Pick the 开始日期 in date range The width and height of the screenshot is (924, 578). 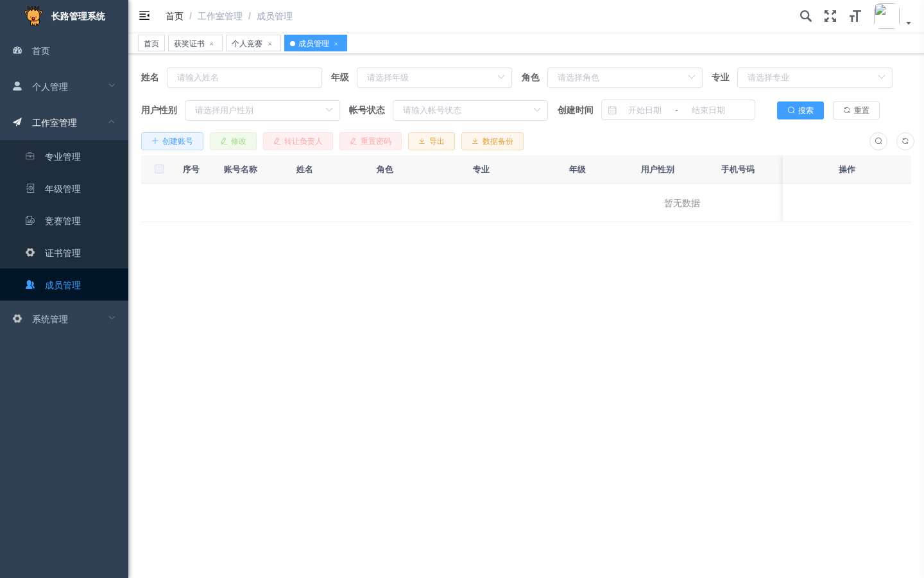645,110
